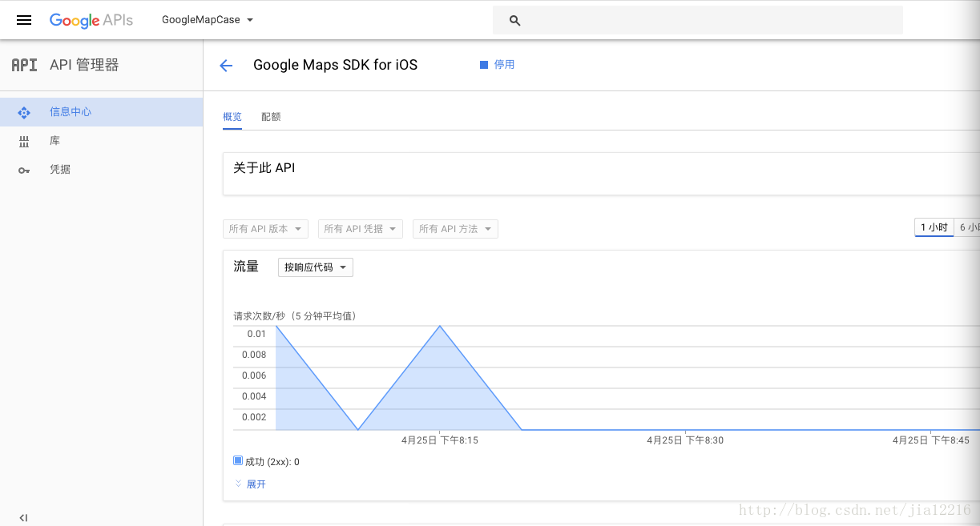Click the 展开 chevron icon
Viewport: 980px width, 526px height.
tap(238, 484)
